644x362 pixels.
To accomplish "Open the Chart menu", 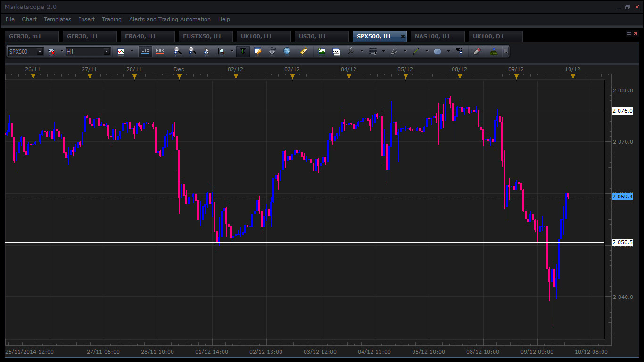I will coord(29,19).
